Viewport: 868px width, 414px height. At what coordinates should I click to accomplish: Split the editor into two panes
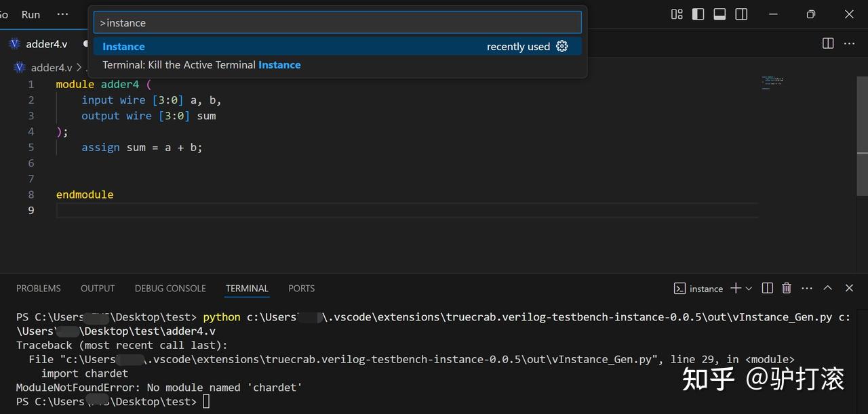pyautogui.click(x=828, y=43)
